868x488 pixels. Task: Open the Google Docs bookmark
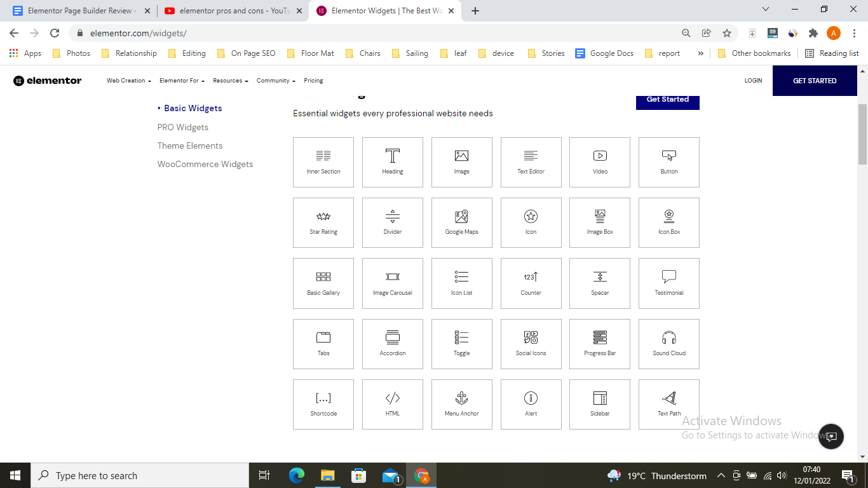click(x=604, y=53)
